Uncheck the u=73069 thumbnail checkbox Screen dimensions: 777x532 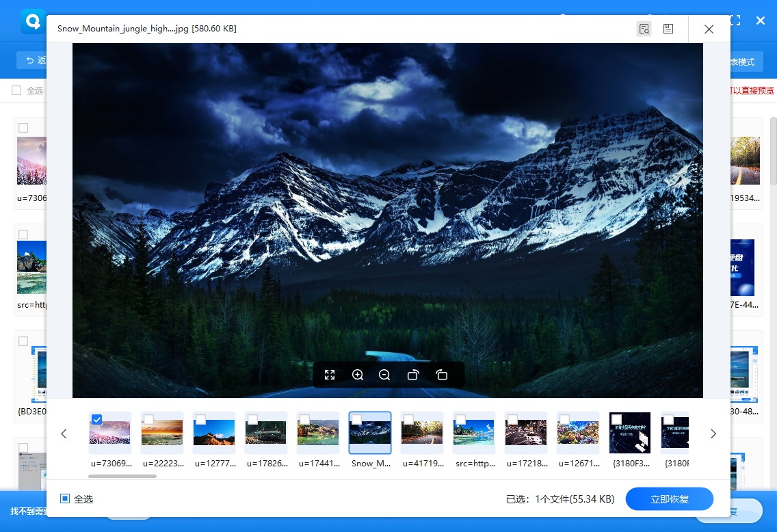pos(96,420)
